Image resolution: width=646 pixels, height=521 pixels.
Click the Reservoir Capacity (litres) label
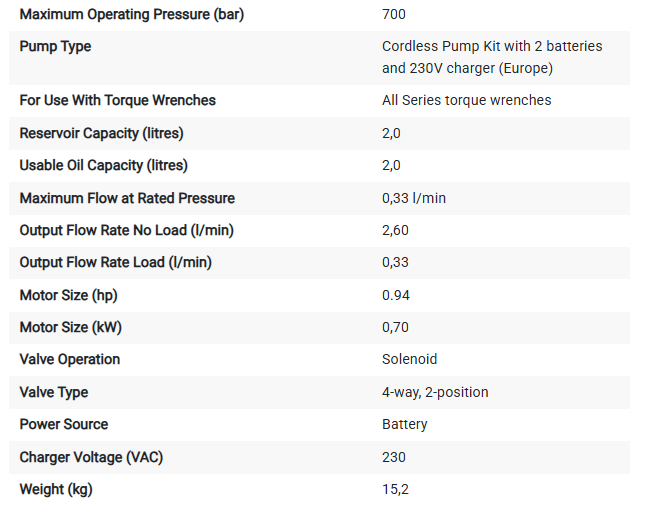click(x=101, y=133)
